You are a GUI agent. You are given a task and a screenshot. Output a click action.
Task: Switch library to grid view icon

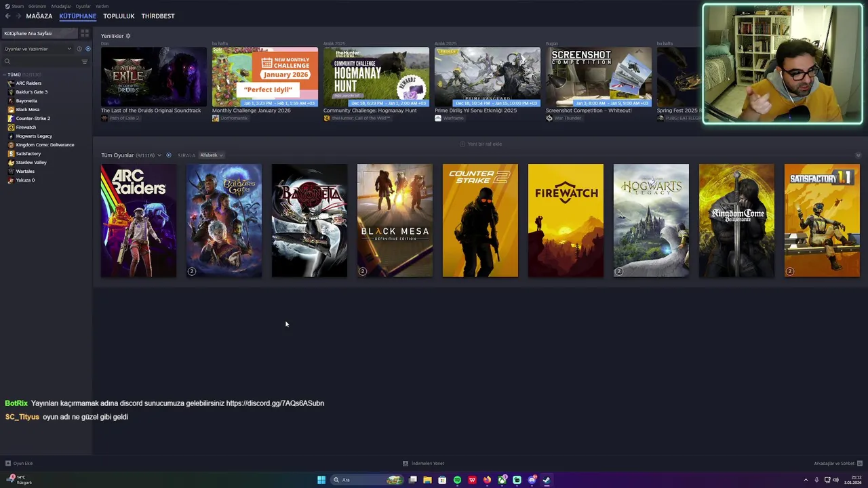point(85,33)
